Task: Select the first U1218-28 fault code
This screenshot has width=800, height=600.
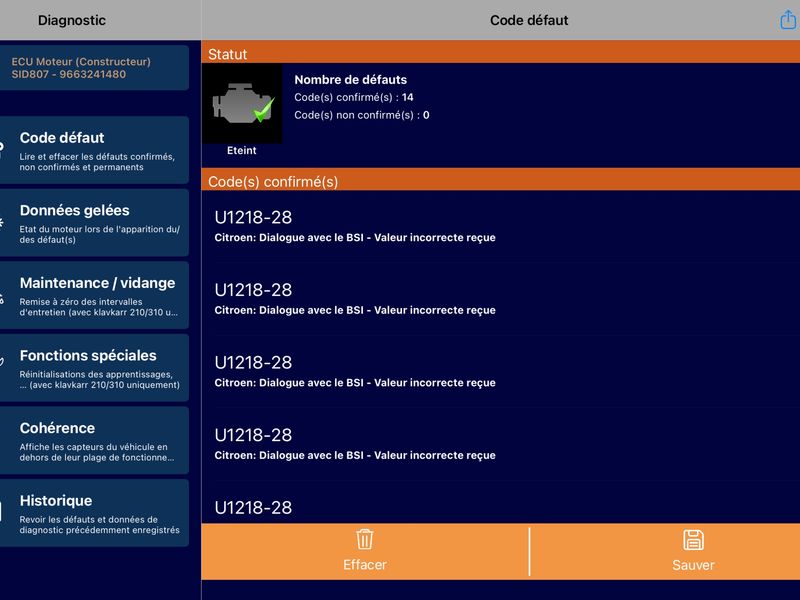Action: pyautogui.click(x=501, y=227)
